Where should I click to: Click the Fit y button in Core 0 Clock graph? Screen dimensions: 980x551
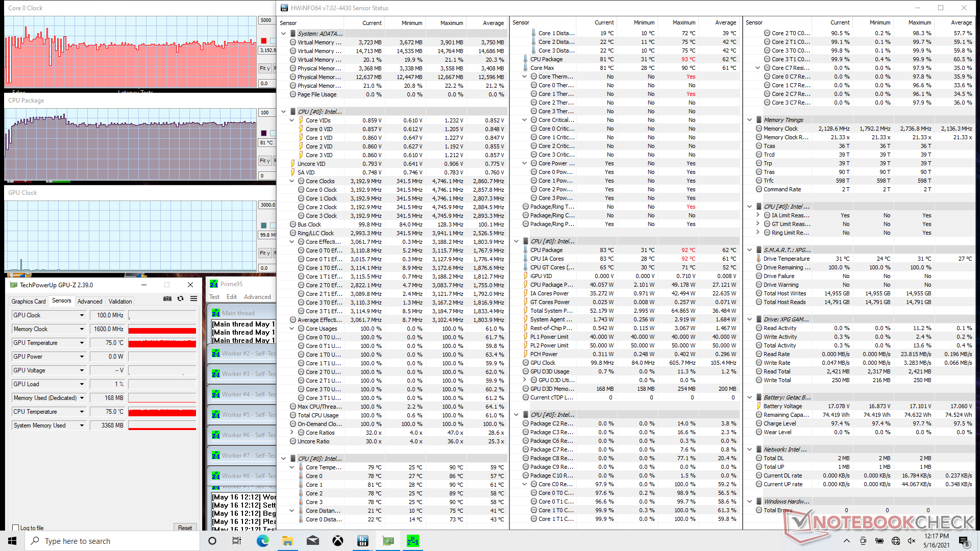[265, 68]
